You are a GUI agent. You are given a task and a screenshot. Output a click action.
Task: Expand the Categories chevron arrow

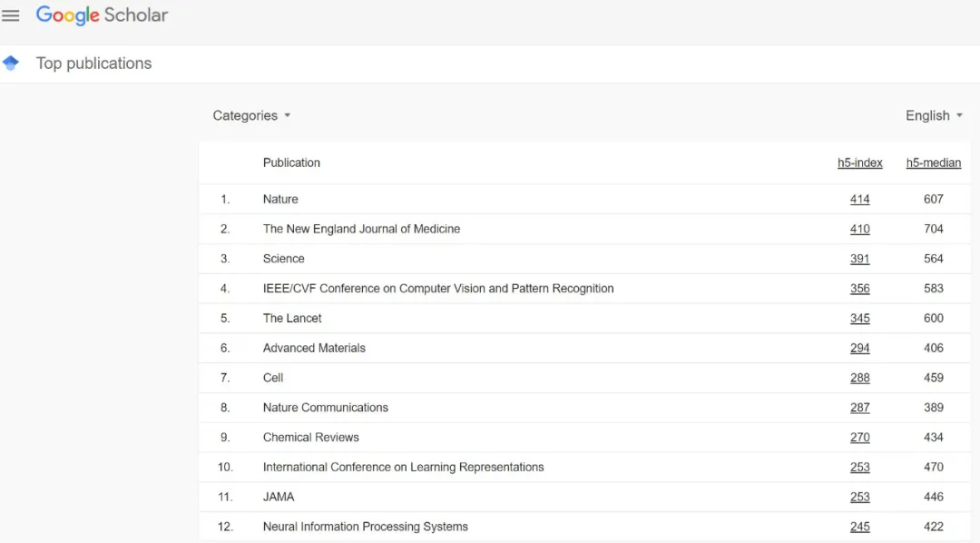(x=286, y=115)
